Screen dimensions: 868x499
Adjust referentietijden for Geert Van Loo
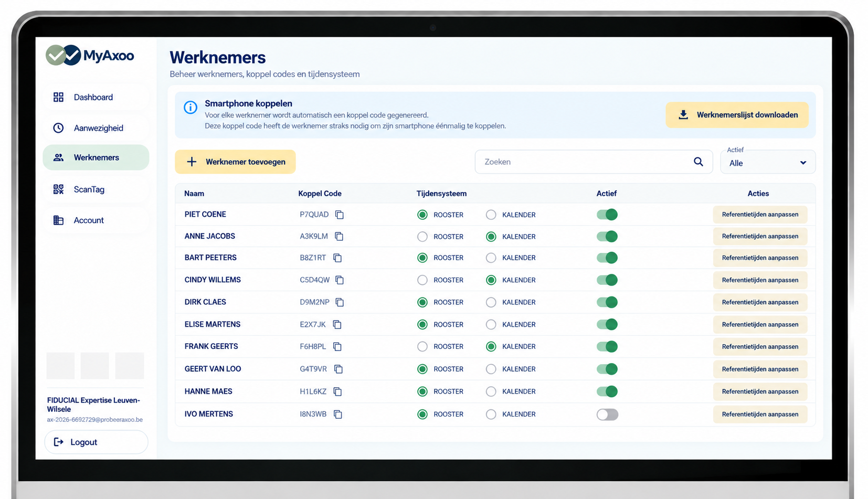tap(760, 369)
